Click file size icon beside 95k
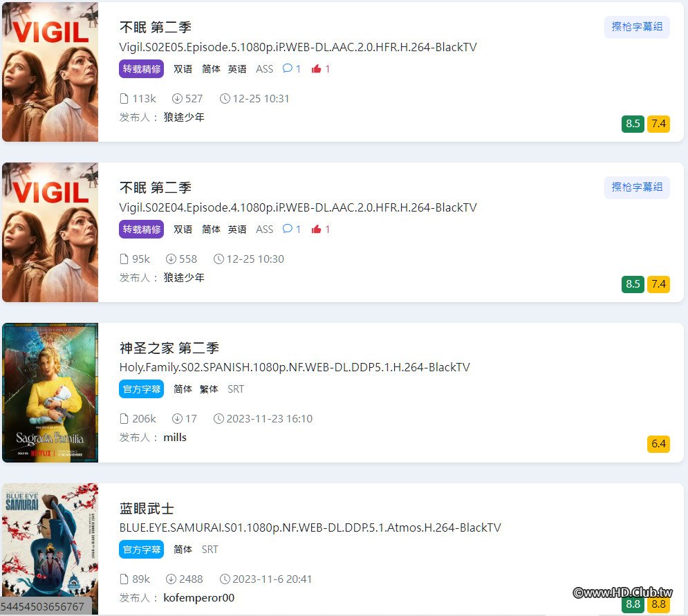The width and height of the screenshot is (688, 616). click(124, 259)
